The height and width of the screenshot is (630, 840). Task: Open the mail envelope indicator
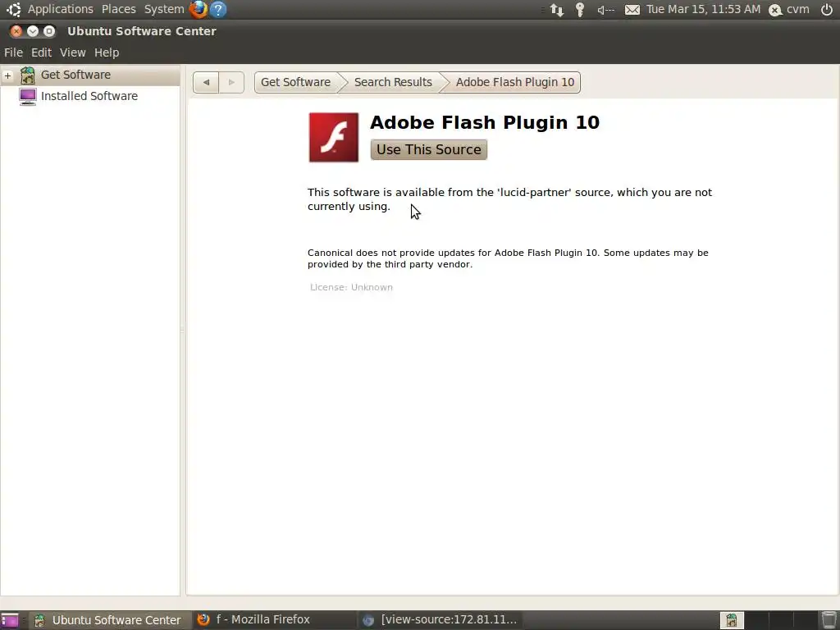[x=632, y=10]
